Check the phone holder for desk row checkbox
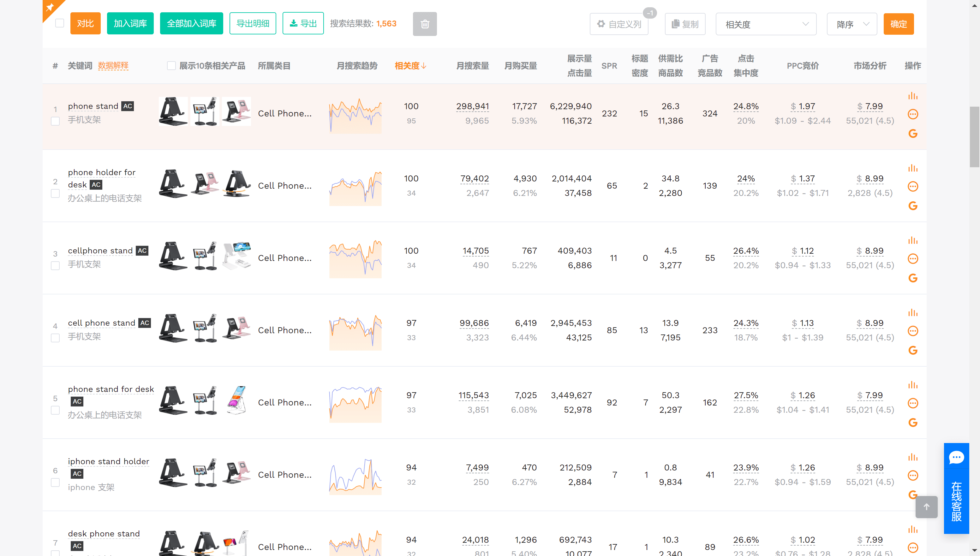The image size is (980, 556). point(55,194)
